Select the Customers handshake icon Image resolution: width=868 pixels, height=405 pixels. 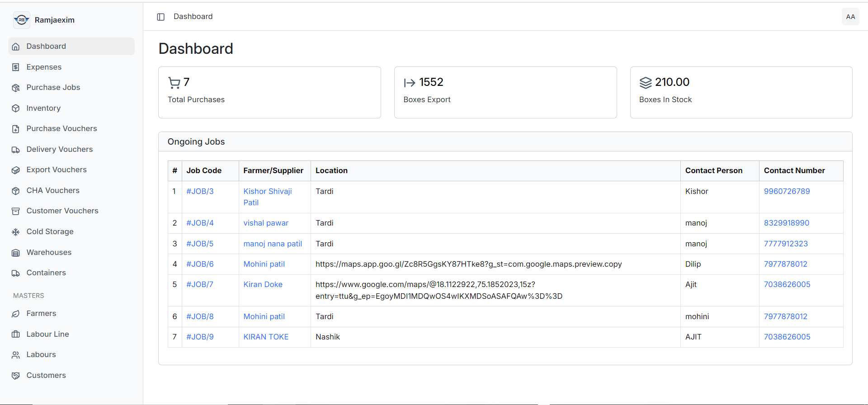(16, 376)
